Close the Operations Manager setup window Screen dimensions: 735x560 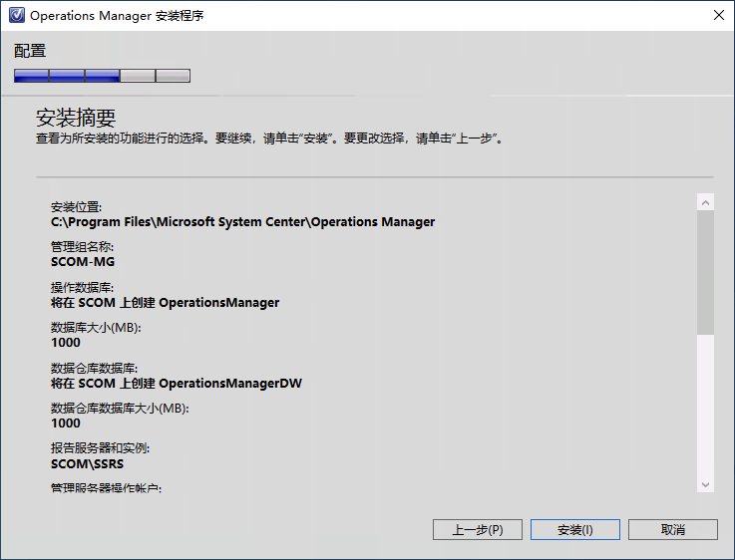tap(719, 16)
